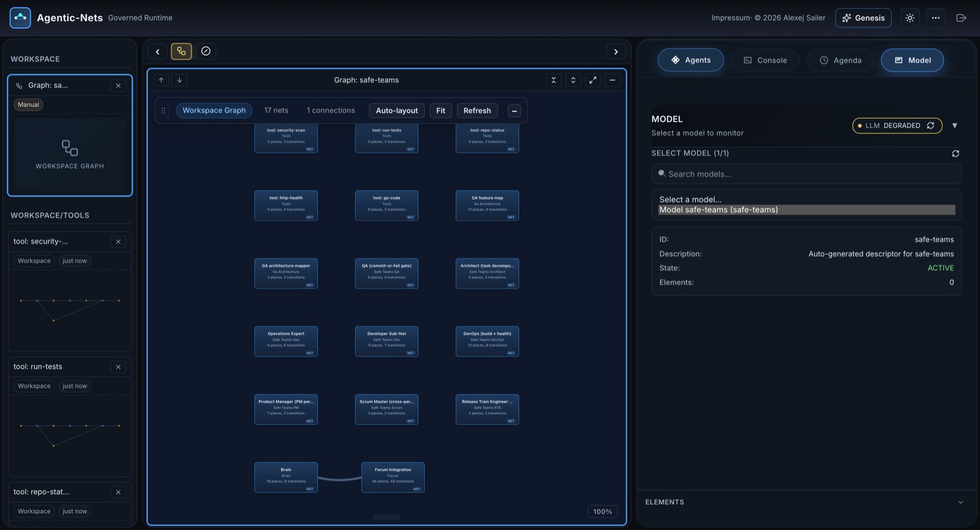The height and width of the screenshot is (530, 980).
Task: Select the Architect (task decompo... node
Action: (x=487, y=273)
